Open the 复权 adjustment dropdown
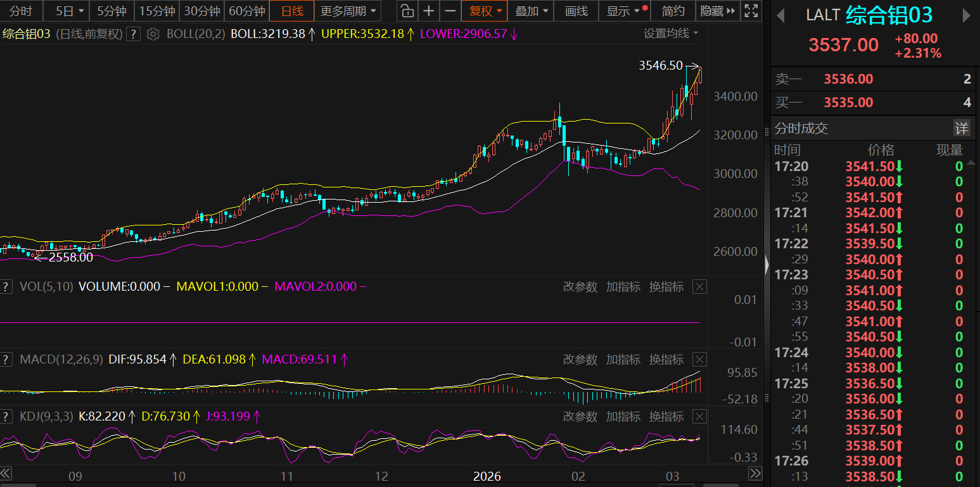This screenshot has width=980, height=487. click(x=485, y=11)
